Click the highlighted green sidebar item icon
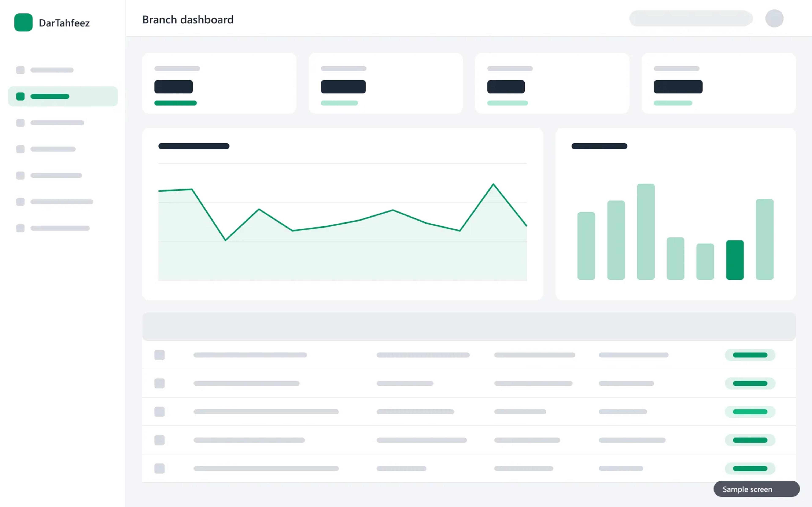 click(x=20, y=96)
